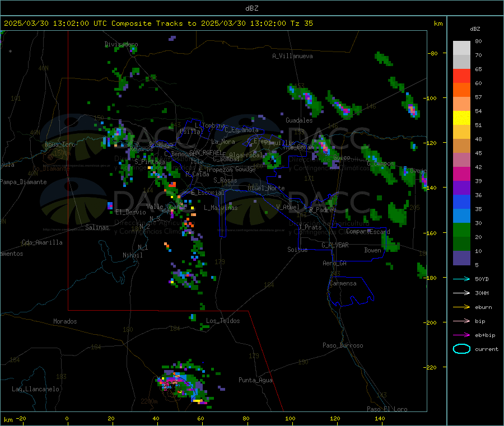Click the SAN_RAFAEL city label
The image size is (504, 426).
(x=206, y=152)
